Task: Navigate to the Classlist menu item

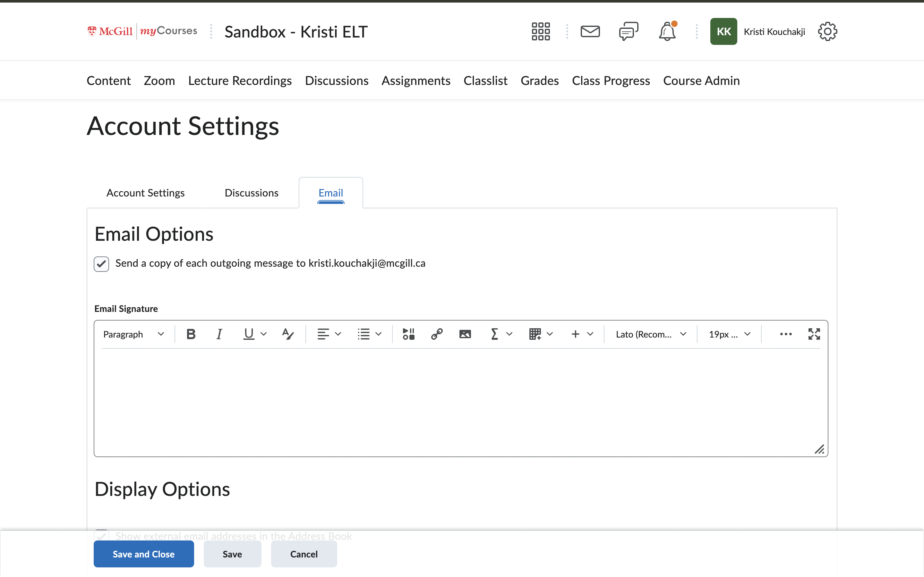Action: point(485,80)
